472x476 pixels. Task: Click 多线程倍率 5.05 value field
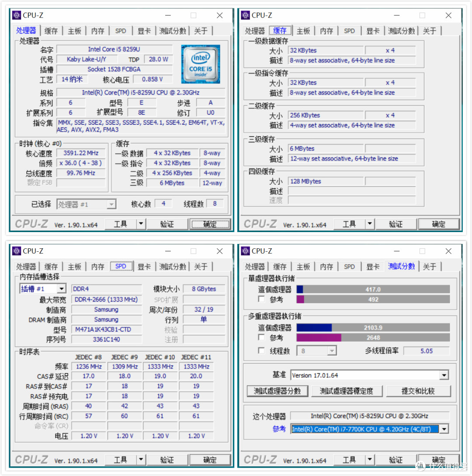(x=427, y=351)
